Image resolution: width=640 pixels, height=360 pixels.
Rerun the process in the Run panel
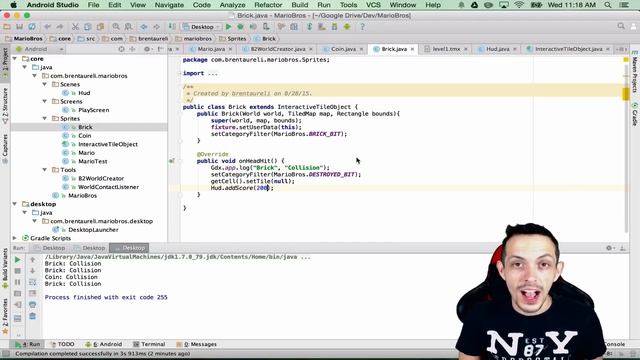18,260
